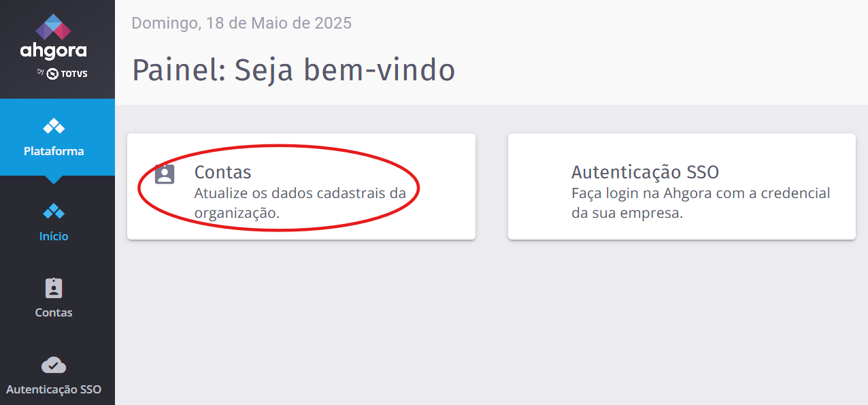The image size is (868, 405).
Task: Click the TOTVS wordmark next to emblem
Action: [73, 74]
